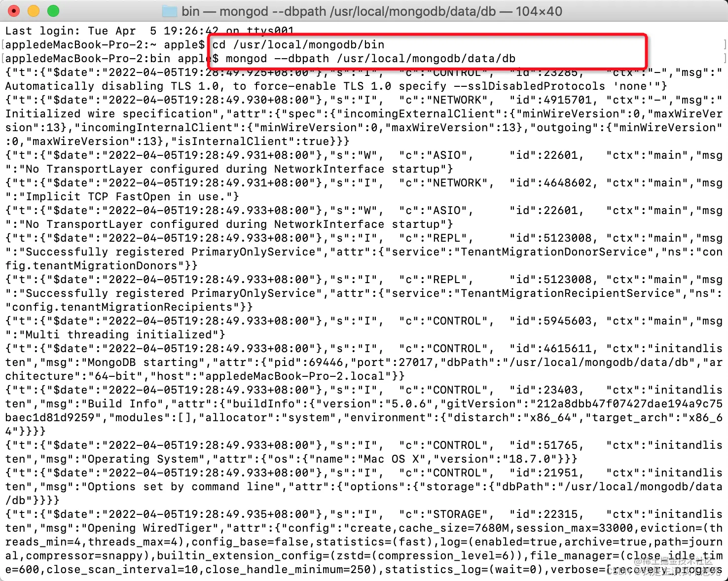728x581 pixels.
Task: Click the folder proxy icon in title bar
Action: [x=169, y=11]
